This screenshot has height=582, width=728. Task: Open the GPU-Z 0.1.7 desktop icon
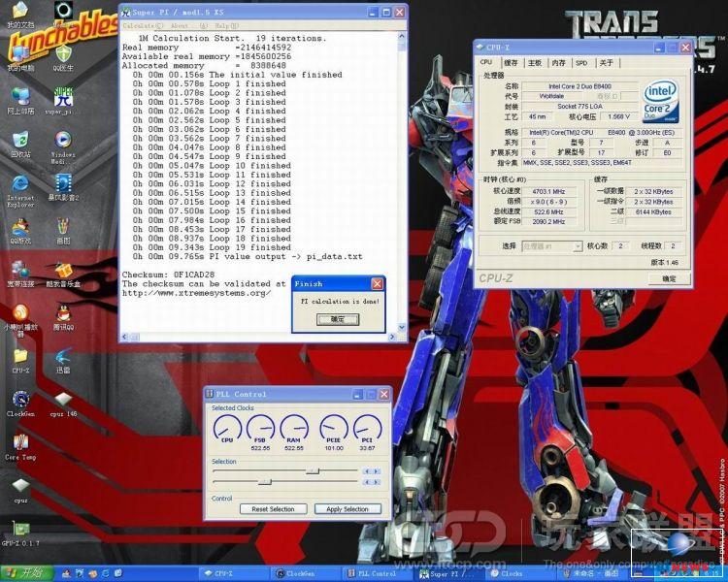coord(20,533)
